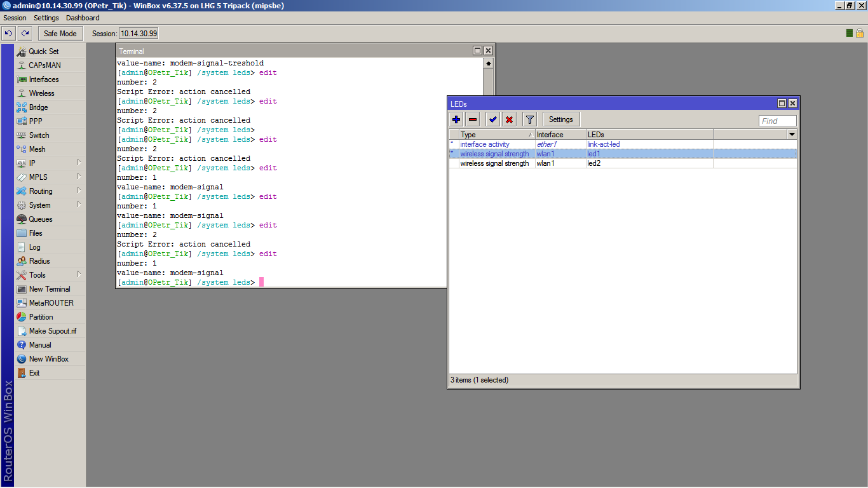Expand the Tools submenu
Image resolution: width=868 pixels, height=488 pixels.
tap(79, 275)
